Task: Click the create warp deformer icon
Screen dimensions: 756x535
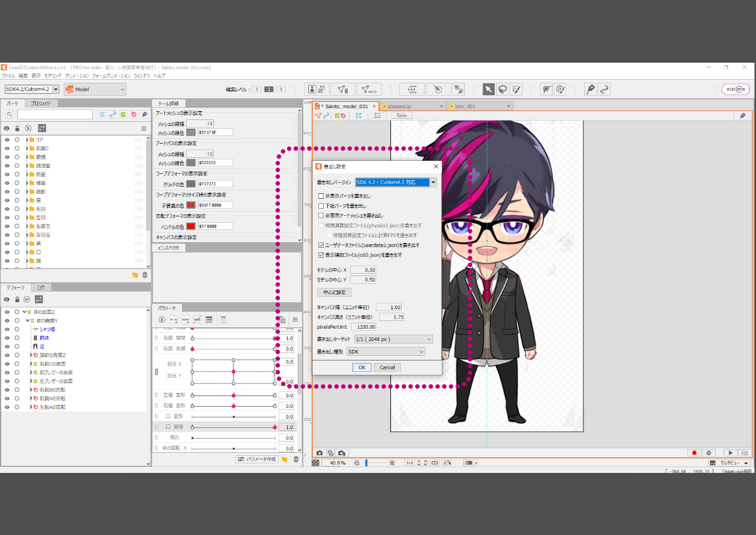Action: tap(412, 89)
